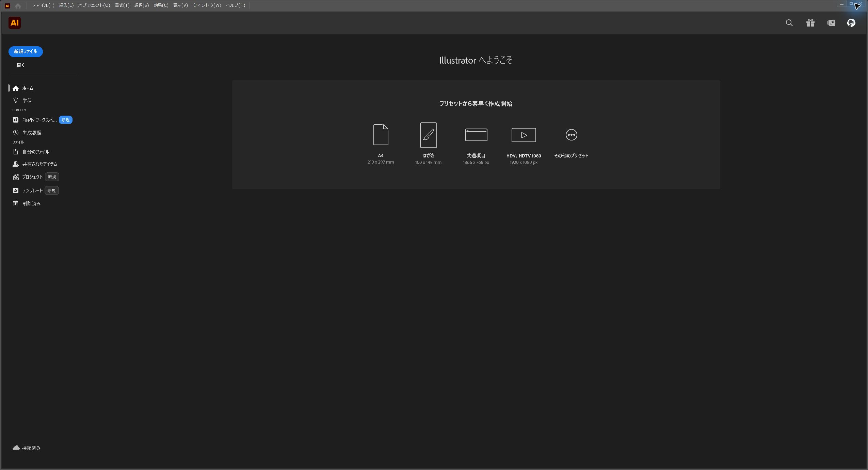The width and height of the screenshot is (868, 470).
Task: Click the Firefly generate image icon in header
Action: click(831, 23)
